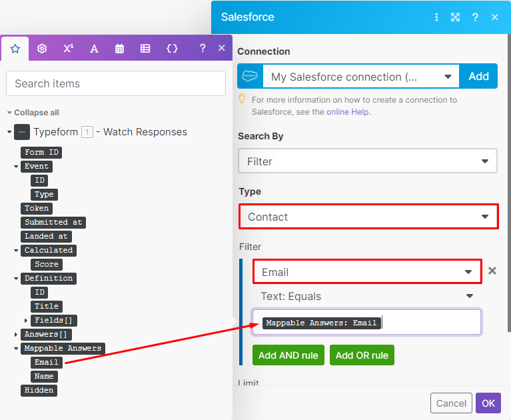Open Salesforce module options menu (three dots)
Screen dimensions: 511x420
tap(436, 17)
